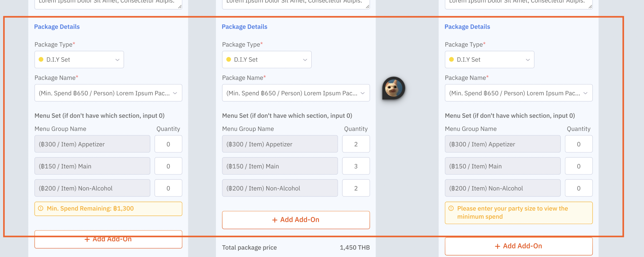Click resize handle of left description textarea
644x257 pixels.
click(x=180, y=6)
